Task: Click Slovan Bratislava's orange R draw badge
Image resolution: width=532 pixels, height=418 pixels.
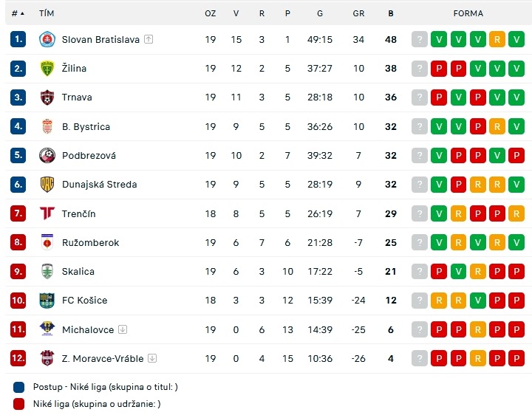Action: (497, 39)
